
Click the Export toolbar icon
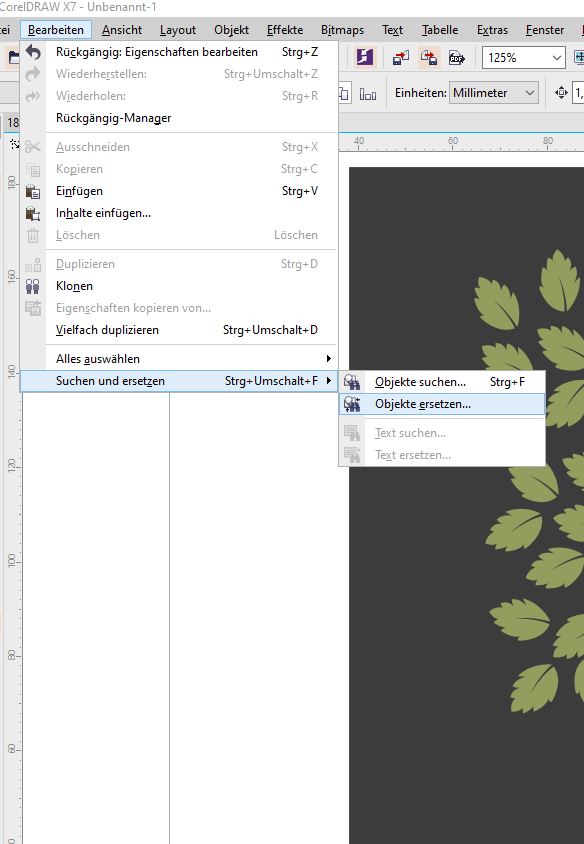[x=429, y=57]
